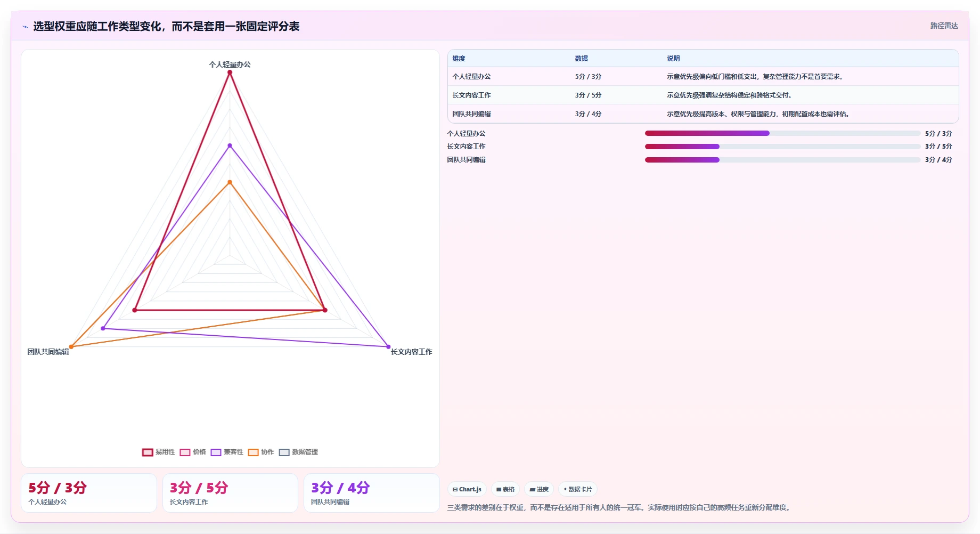Click the 进度 tag chip
The height and width of the screenshot is (534, 980).
[x=539, y=489]
